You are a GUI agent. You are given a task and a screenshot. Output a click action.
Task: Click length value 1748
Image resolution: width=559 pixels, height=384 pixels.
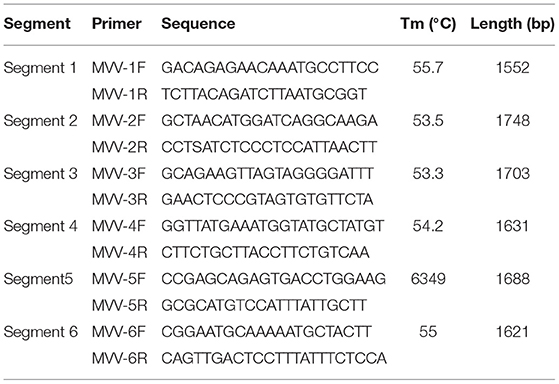coord(513,121)
